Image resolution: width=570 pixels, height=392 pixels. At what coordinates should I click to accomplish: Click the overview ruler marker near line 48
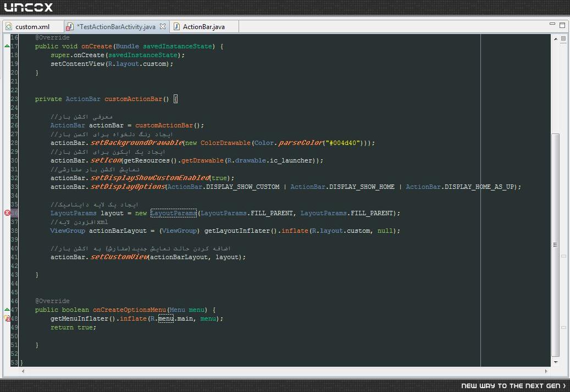(563, 328)
